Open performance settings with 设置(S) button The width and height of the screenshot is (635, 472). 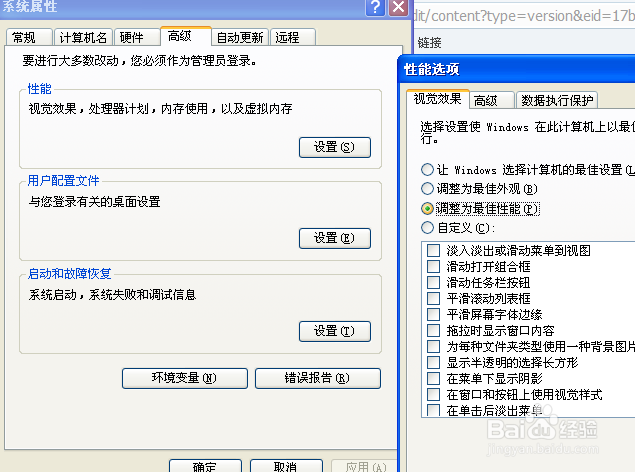335,147
